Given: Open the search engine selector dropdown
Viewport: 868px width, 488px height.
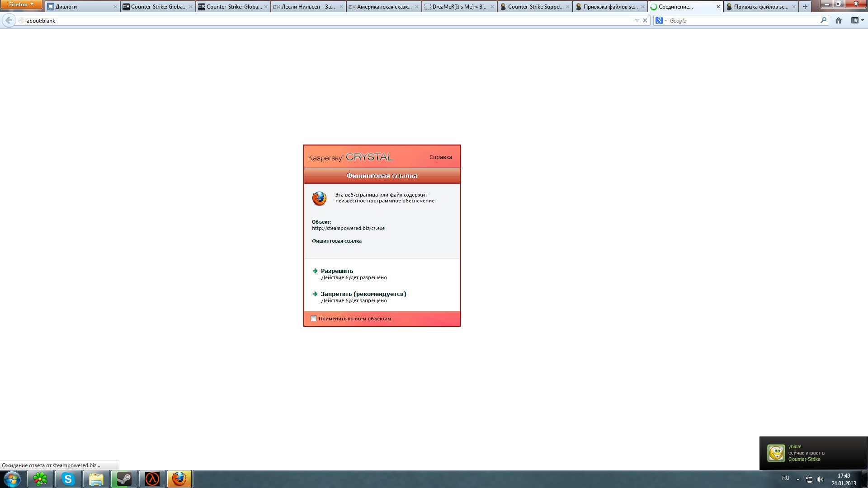Looking at the screenshot, I should [661, 21].
